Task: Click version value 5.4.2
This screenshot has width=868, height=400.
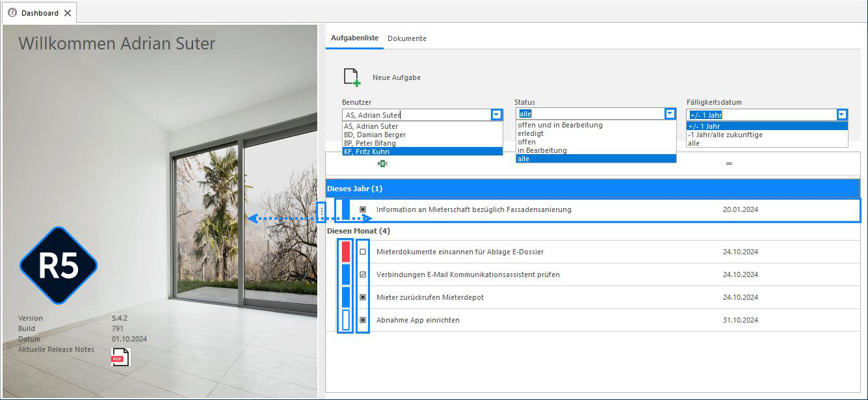Action: pyautogui.click(x=120, y=318)
